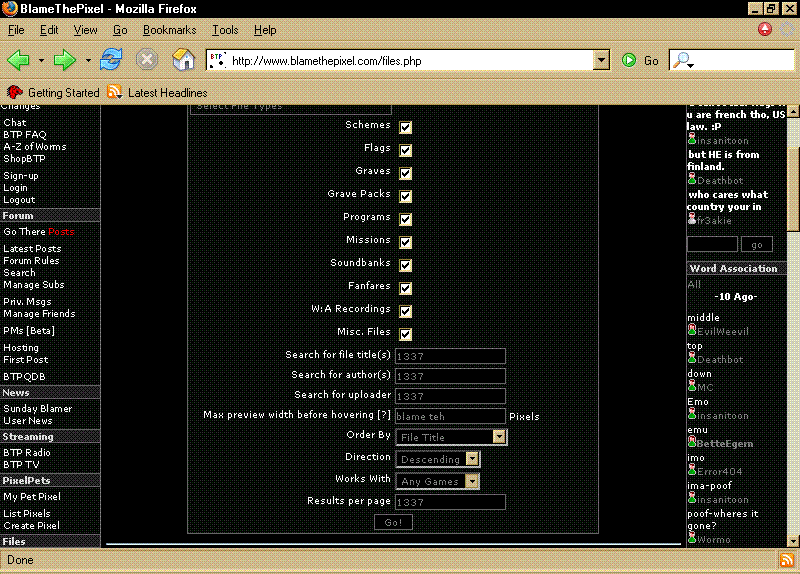The image size is (800, 574).
Task: Uncheck W:A Recordings checkbox
Action: 406,311
